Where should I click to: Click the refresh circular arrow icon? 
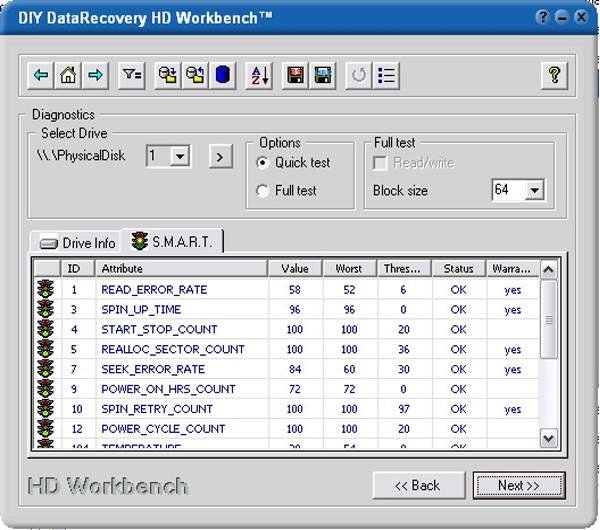click(x=359, y=75)
